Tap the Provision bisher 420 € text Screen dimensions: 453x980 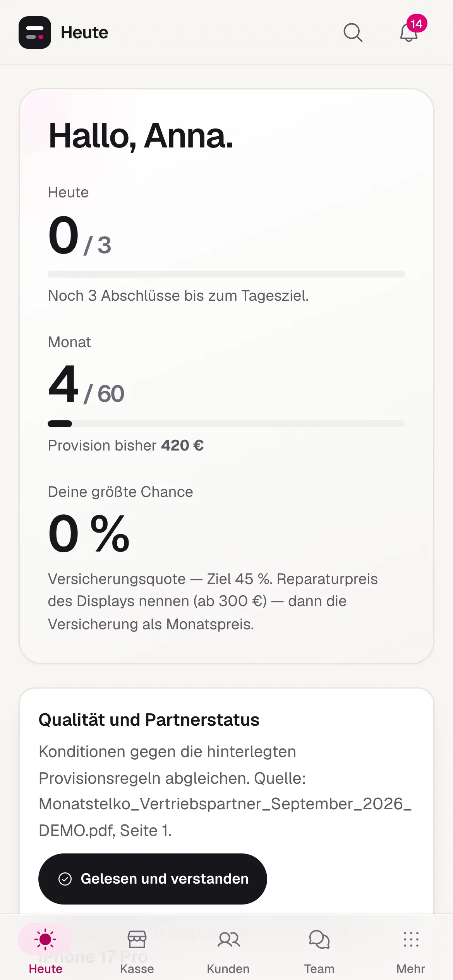point(126,445)
